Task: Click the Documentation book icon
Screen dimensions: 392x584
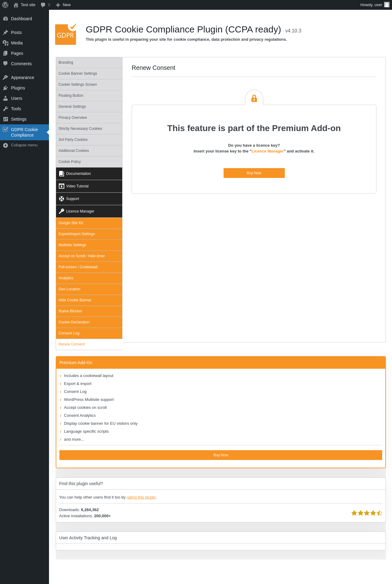Action: (x=62, y=174)
